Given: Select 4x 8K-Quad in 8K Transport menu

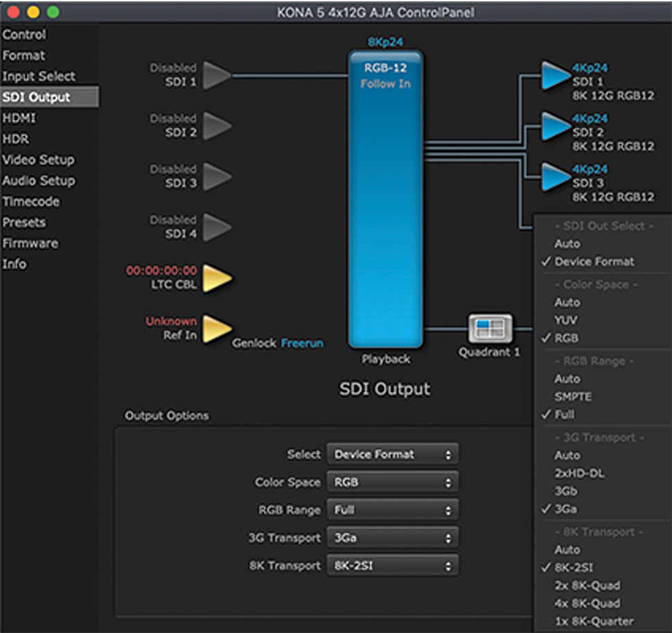Looking at the screenshot, I should coord(587,603).
